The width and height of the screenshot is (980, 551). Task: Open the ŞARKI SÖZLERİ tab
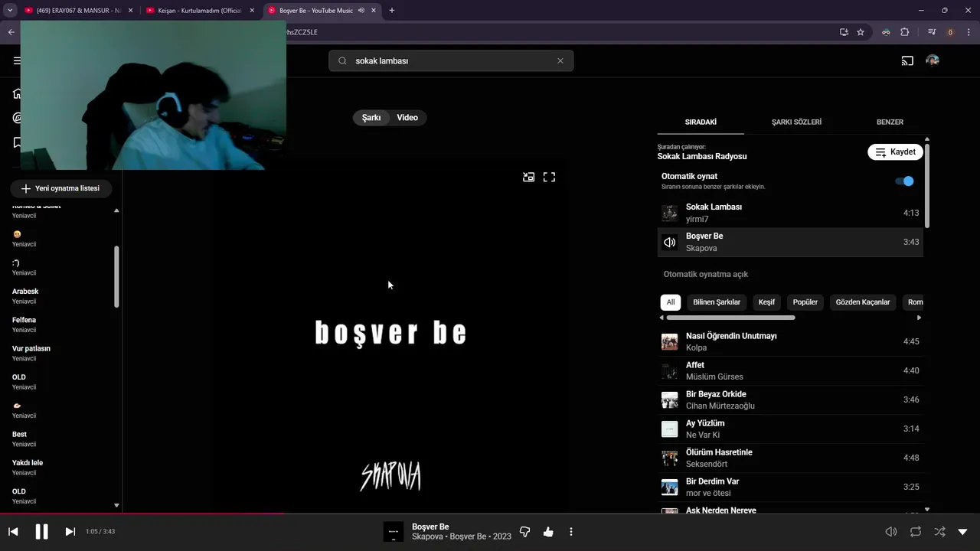[796, 122]
